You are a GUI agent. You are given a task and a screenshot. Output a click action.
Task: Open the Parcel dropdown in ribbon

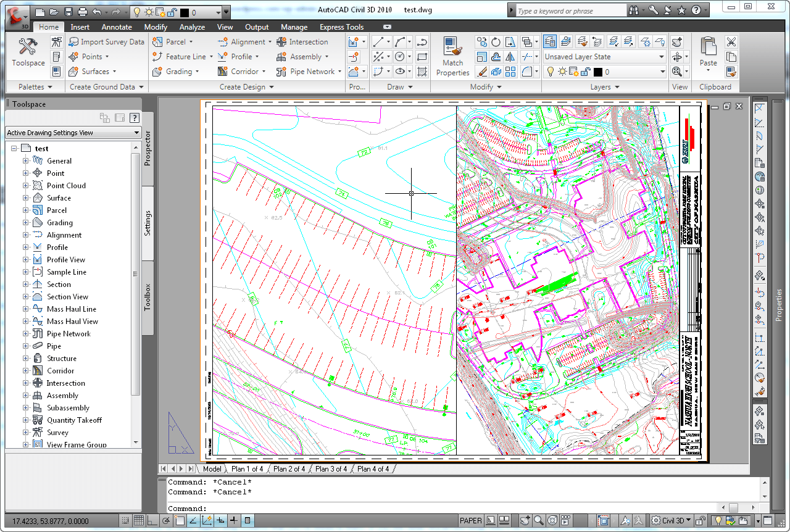pyautogui.click(x=172, y=42)
